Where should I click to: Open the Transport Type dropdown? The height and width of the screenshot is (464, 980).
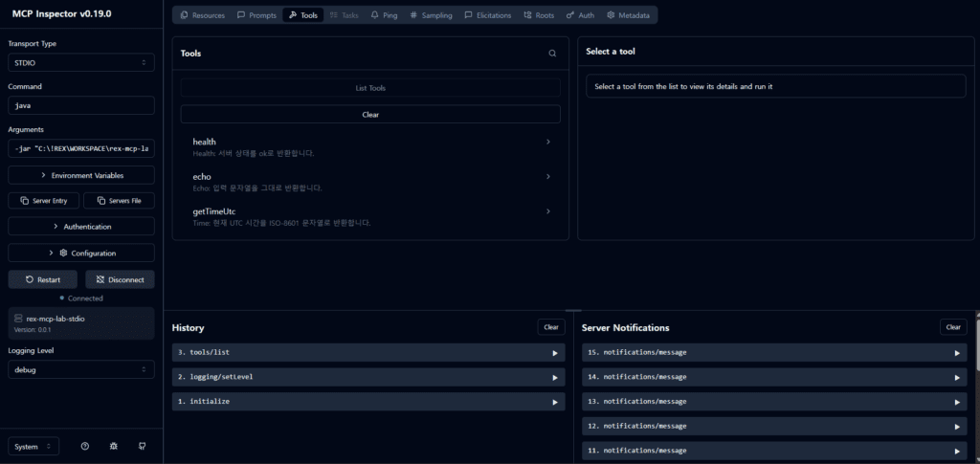81,62
